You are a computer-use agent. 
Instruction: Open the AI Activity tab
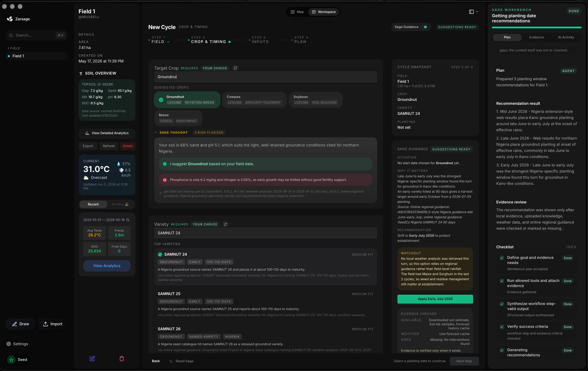coord(566,37)
